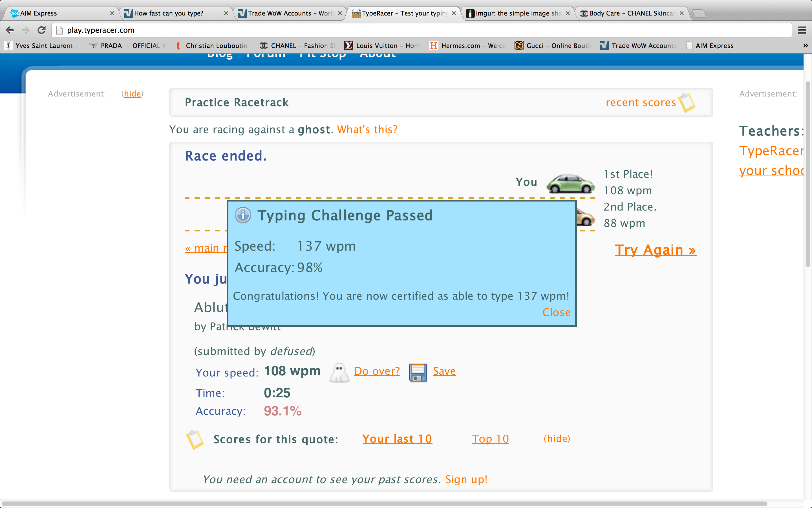Viewport: 812px width, 508px height.
Task: Close the Trade WoW Accounts tab
Action: [340, 14]
